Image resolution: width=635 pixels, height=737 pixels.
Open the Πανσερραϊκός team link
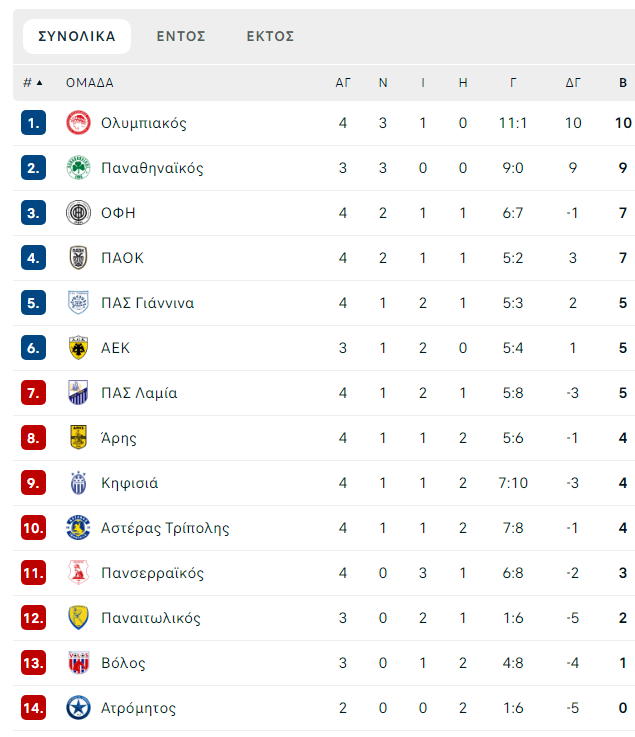point(152,573)
